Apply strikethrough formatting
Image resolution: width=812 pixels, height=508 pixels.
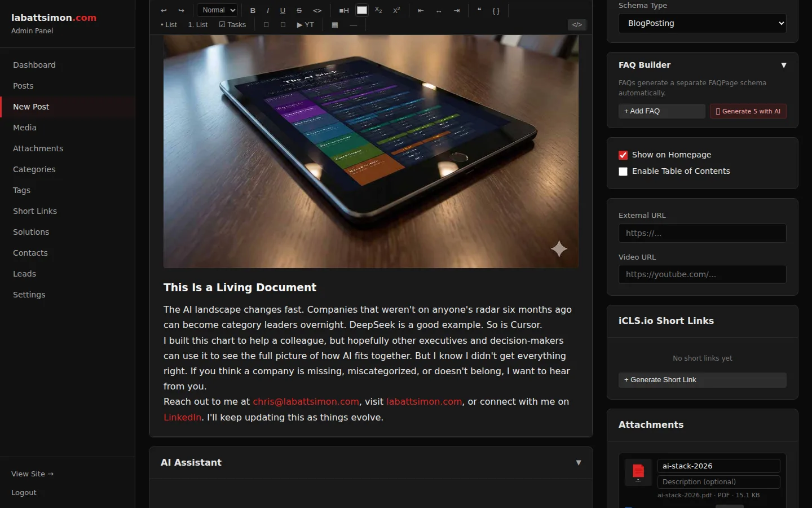299,11
